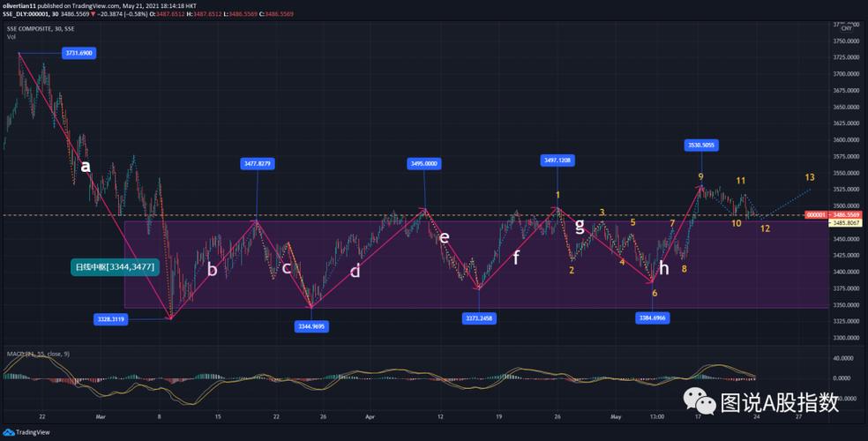Click the CNY currency label on price axis

coord(845,29)
